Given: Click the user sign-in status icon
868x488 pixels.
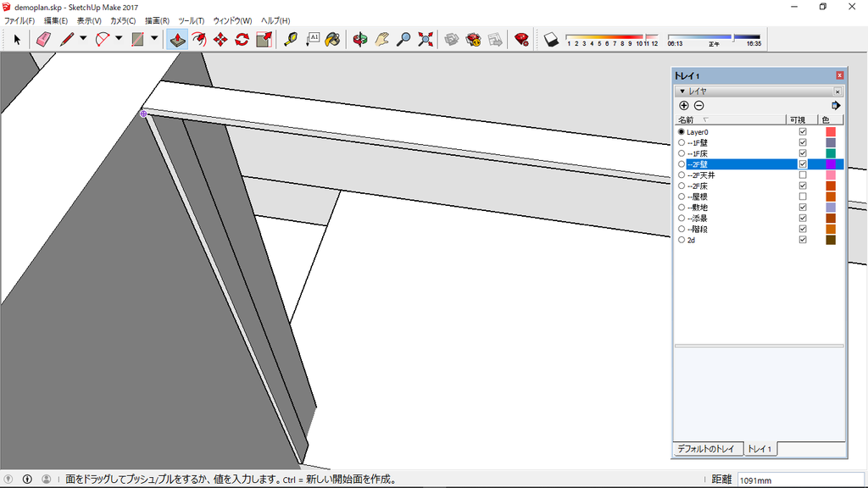Looking at the screenshot, I should click(x=47, y=480).
